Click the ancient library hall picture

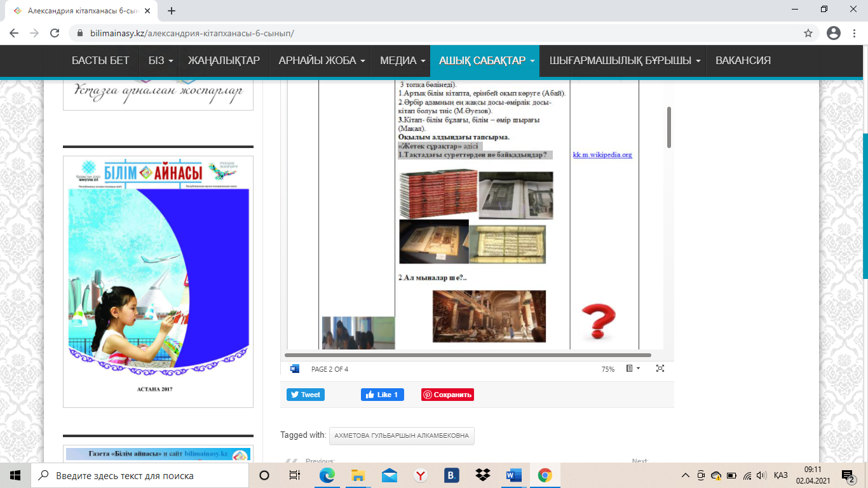pyautogui.click(x=489, y=316)
